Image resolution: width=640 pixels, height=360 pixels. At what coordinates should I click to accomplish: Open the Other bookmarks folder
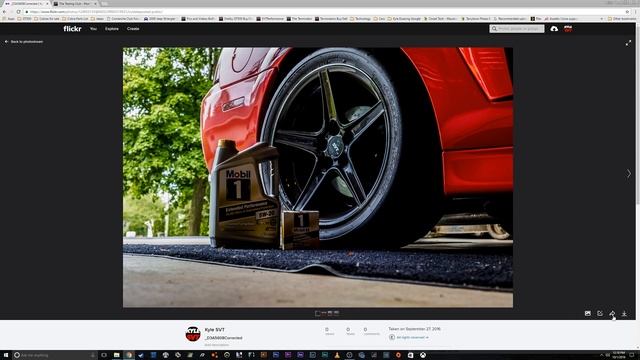coord(622,19)
